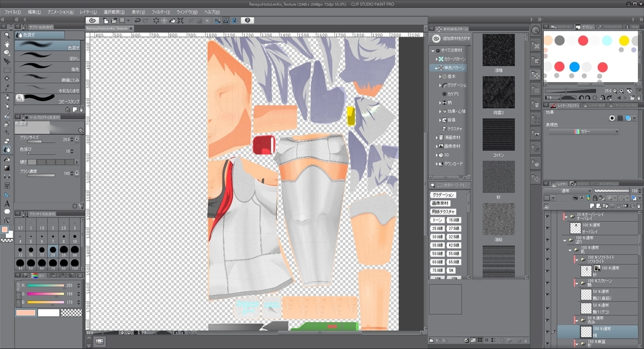Hide the 艶1(デコ) layer
The height and width of the screenshot is (349, 644).
tap(547, 308)
